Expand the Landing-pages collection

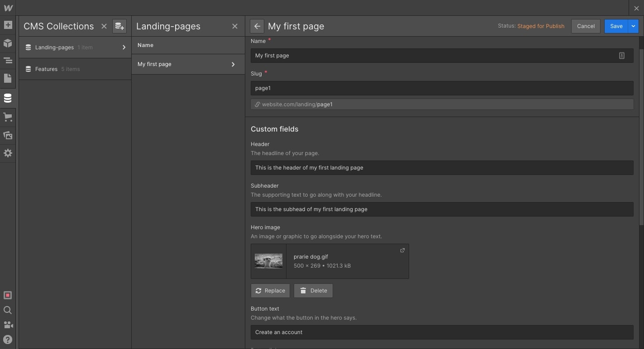pos(124,47)
